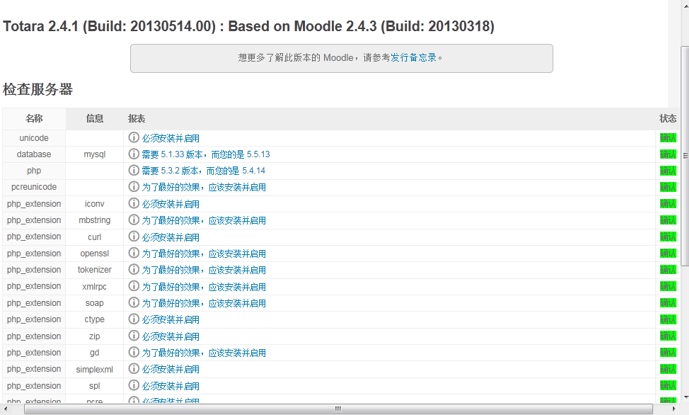This screenshot has height=415, width=689.
Task: Click the info icon in the soap row
Action: (134, 302)
